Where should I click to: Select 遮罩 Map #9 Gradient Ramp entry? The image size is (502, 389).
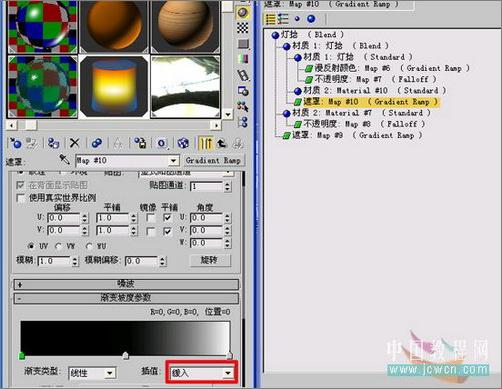(352, 135)
